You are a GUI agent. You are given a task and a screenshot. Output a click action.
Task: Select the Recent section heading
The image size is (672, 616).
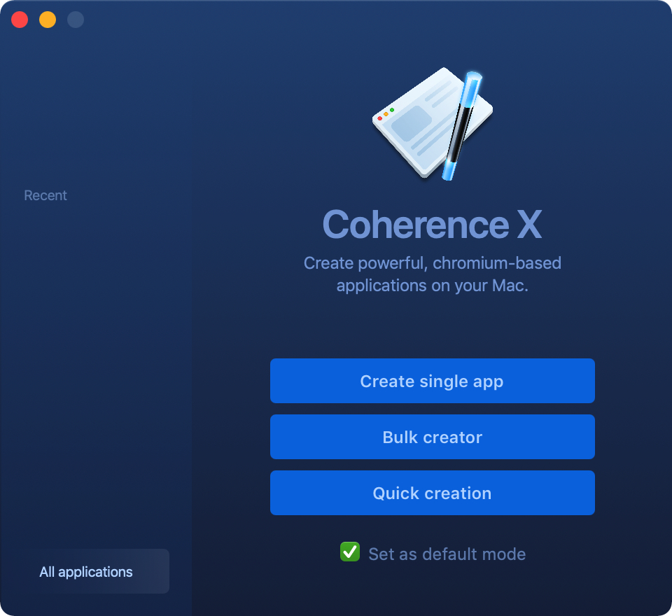point(45,195)
